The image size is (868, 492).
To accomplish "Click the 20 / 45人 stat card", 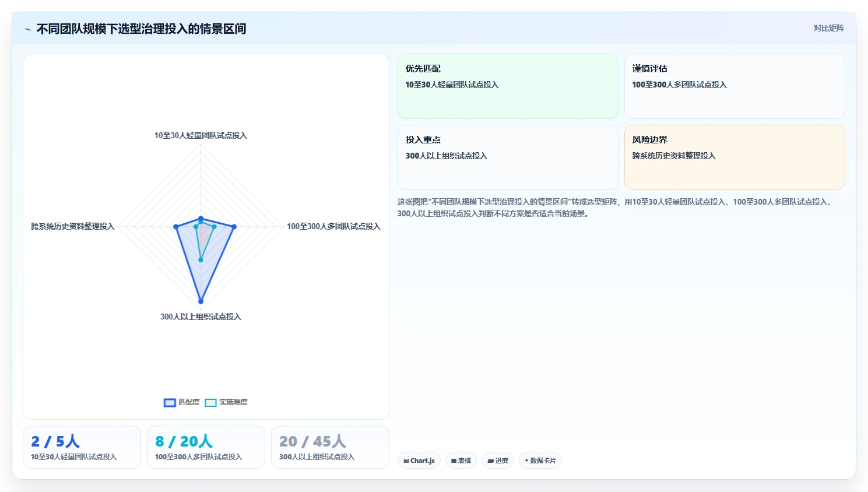I will [330, 447].
